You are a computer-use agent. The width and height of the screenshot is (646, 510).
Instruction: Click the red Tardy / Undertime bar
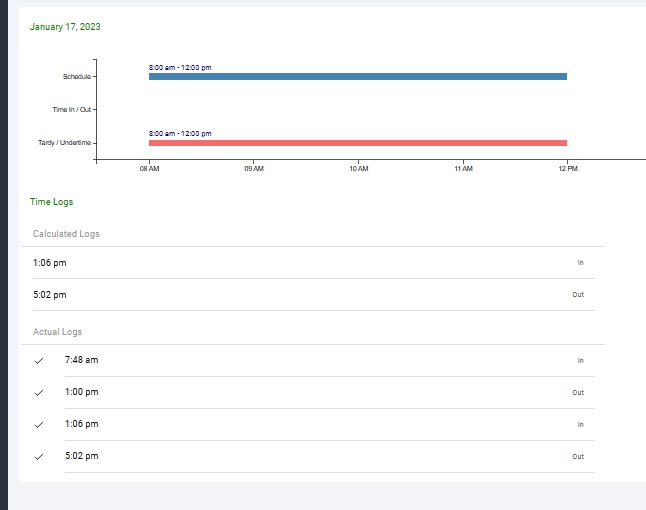(x=357, y=143)
